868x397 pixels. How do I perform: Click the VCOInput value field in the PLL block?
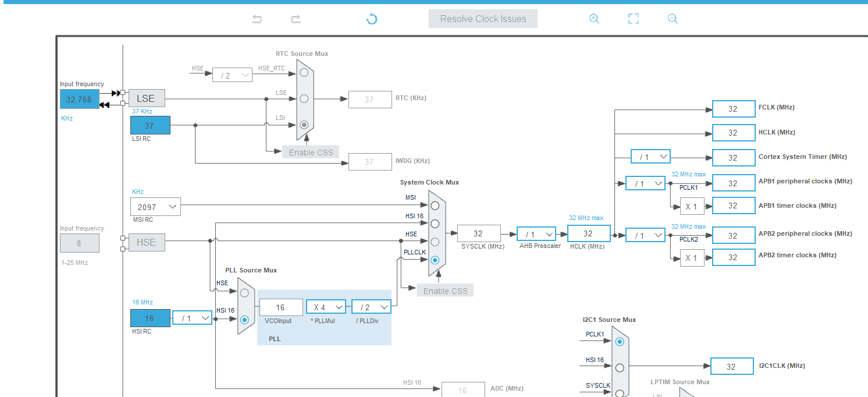click(280, 307)
